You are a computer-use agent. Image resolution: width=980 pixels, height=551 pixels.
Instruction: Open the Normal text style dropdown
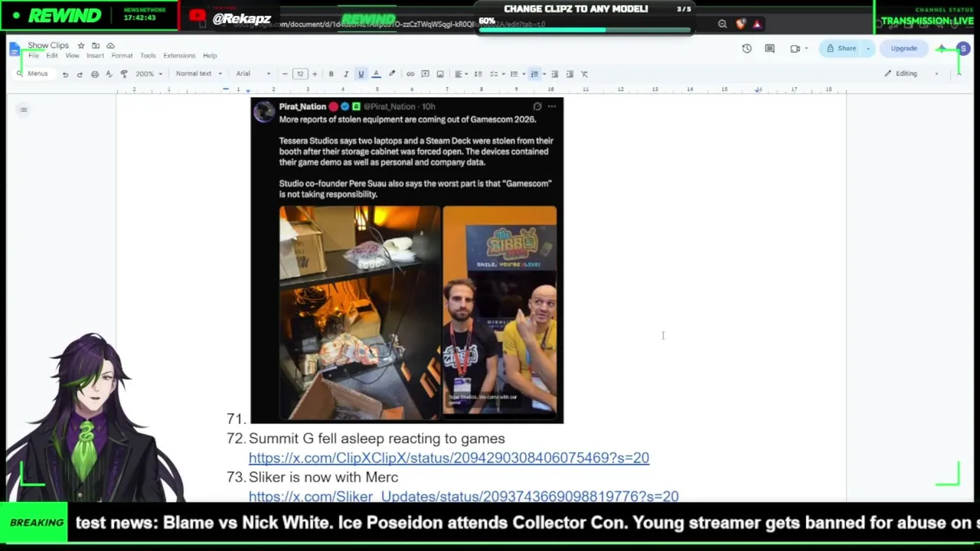[198, 74]
